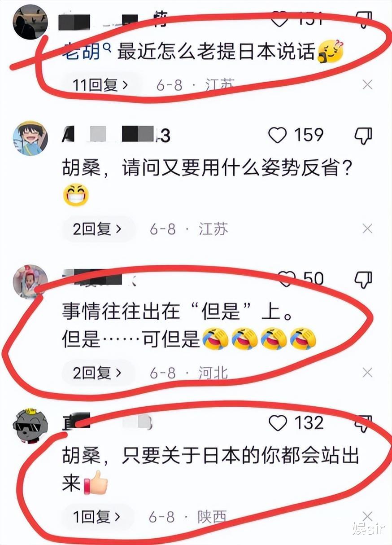Open the dark avatar of the top commenter

30,22
